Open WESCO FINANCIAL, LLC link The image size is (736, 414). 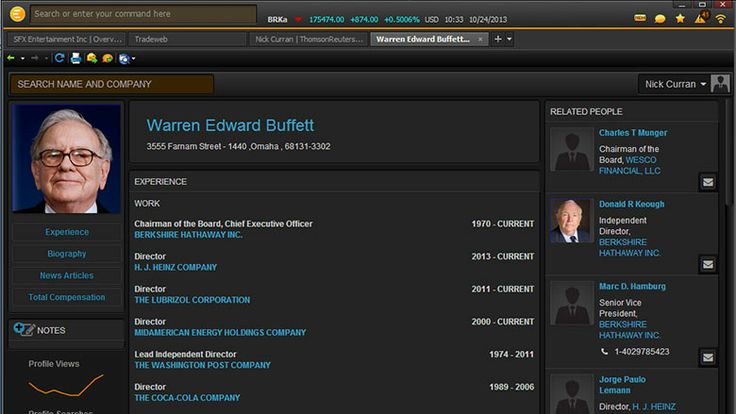click(x=630, y=165)
